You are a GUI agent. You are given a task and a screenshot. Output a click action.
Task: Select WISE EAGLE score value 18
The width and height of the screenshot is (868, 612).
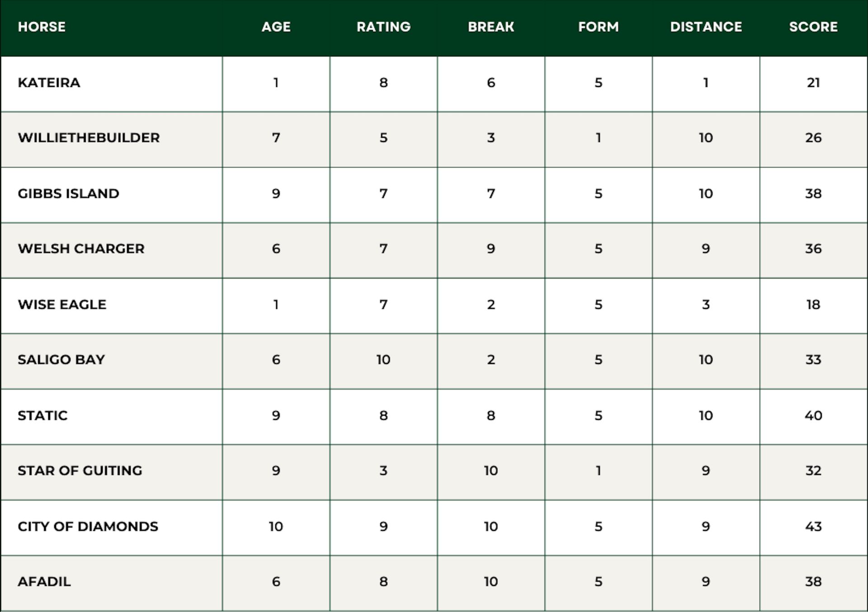[813, 304]
